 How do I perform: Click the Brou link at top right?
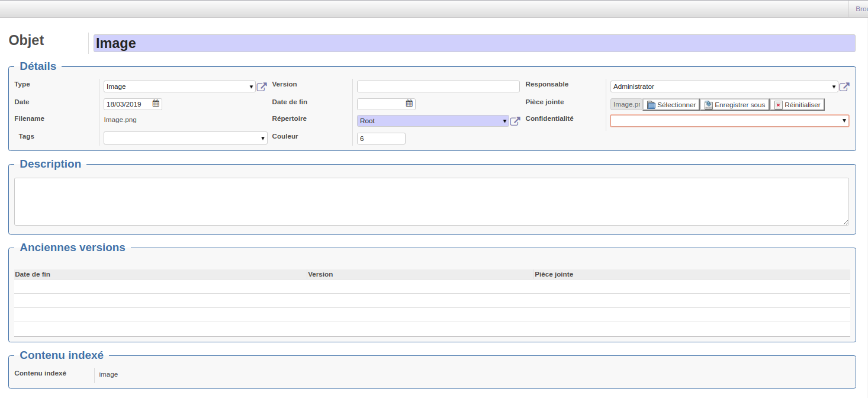(861, 9)
